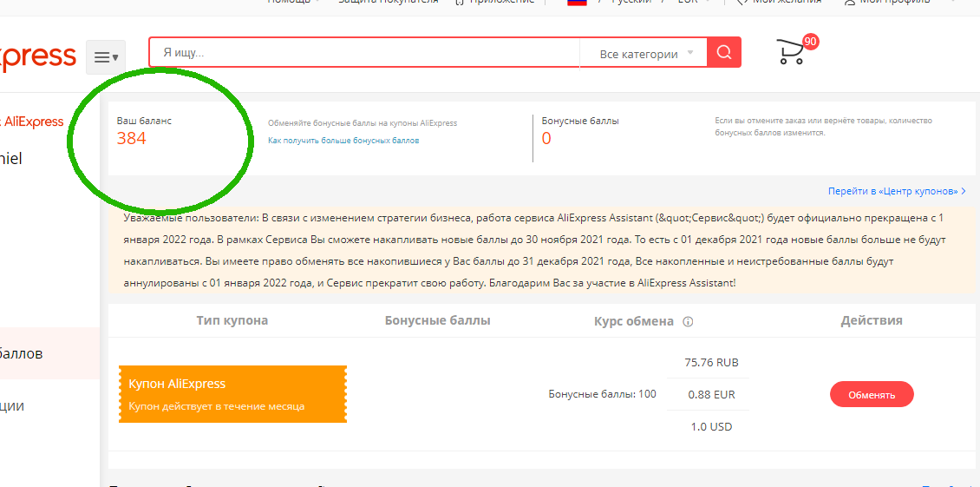The image size is (980, 487).
Task: Focus the Я ищу... search field
Action: (365, 53)
